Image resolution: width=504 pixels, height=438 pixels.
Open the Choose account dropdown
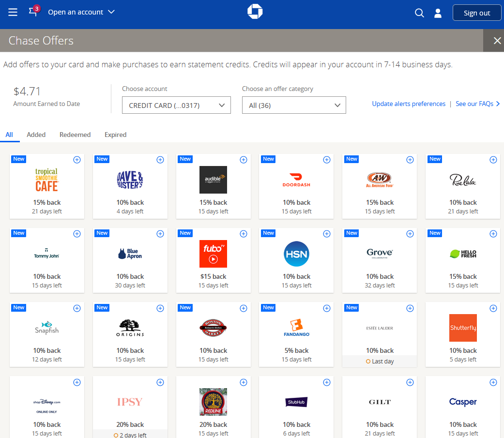pyautogui.click(x=176, y=105)
